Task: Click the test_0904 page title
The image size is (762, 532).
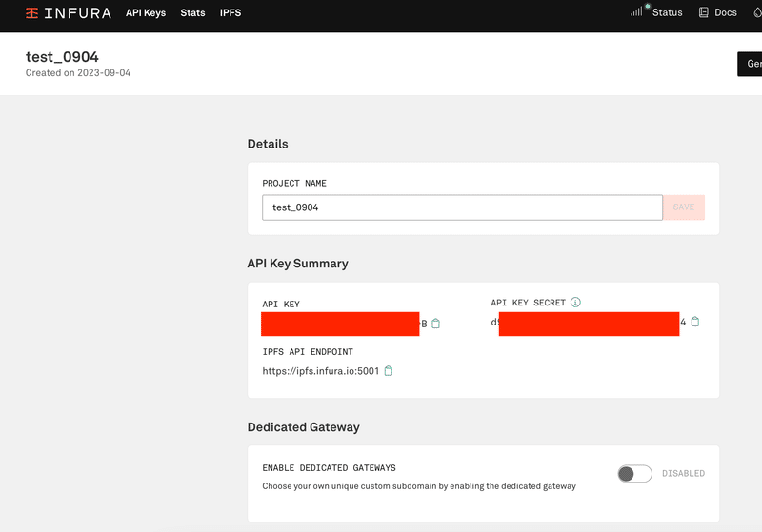Action: [62, 57]
